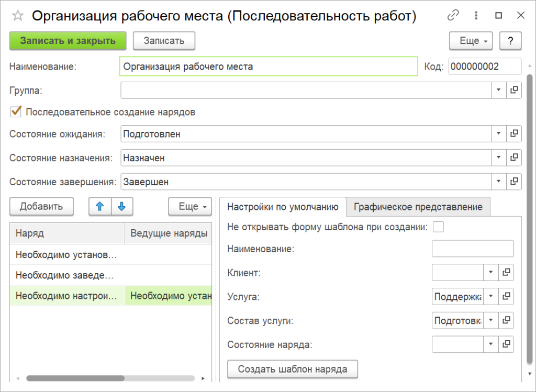Open Состояние ожидания item via open icon
The image size is (536, 392).
[514, 134]
